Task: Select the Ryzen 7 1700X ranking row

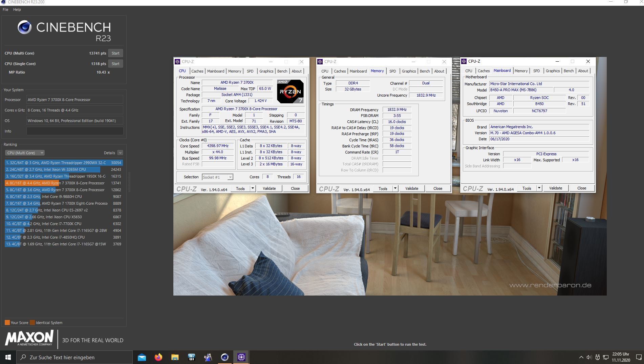Action: coord(64,203)
